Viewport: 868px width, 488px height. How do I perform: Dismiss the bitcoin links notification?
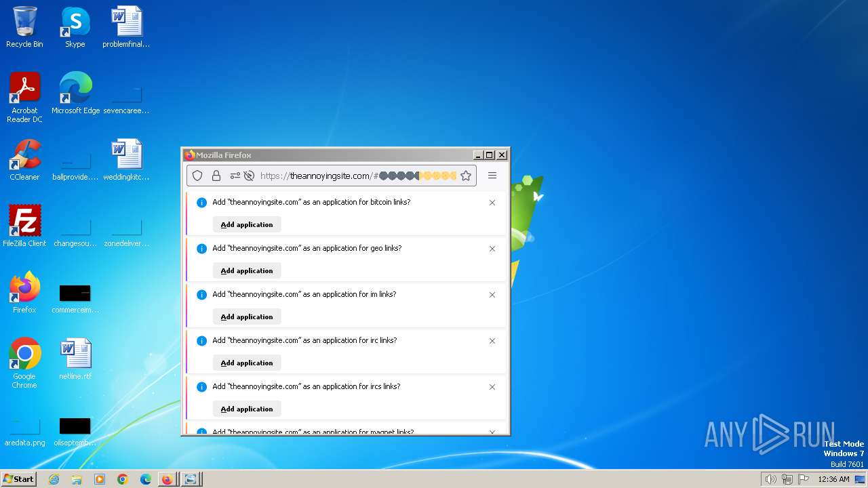click(x=492, y=203)
